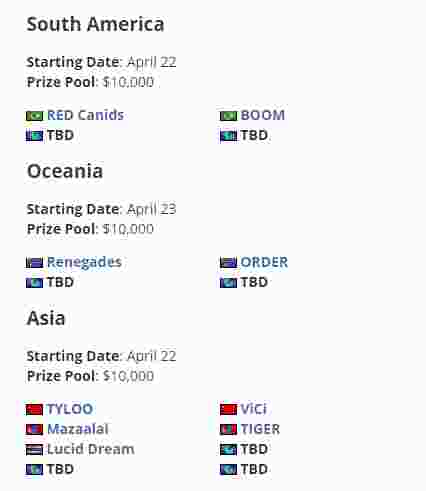Click the Oceania section heading
Viewport: 426px width, 491px height.
pyautogui.click(x=65, y=171)
